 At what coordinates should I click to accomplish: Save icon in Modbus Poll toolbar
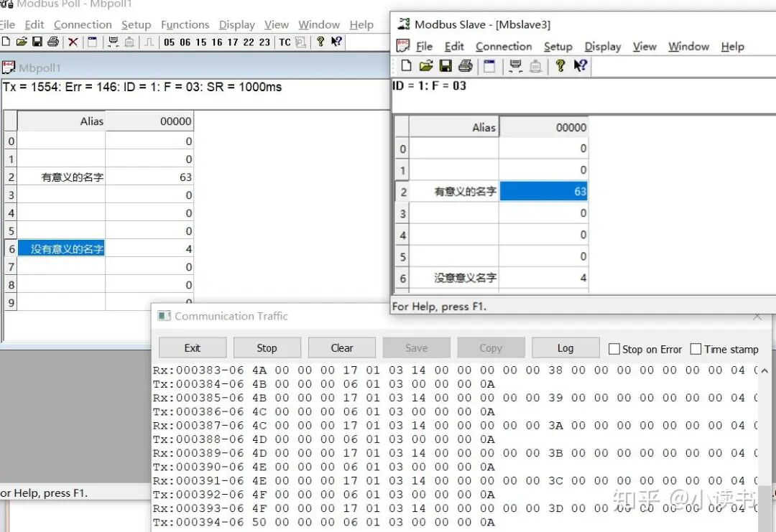click(37, 42)
